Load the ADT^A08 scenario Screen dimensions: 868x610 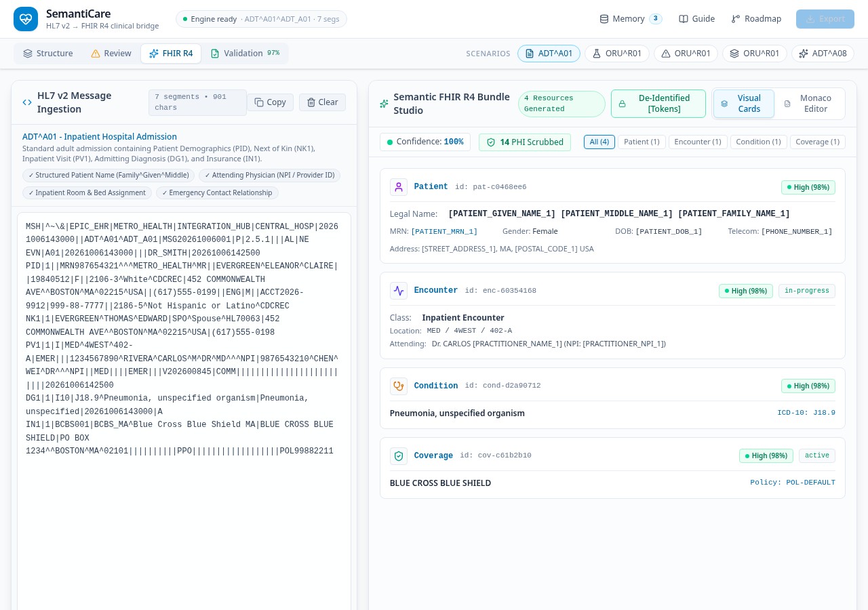coord(823,54)
